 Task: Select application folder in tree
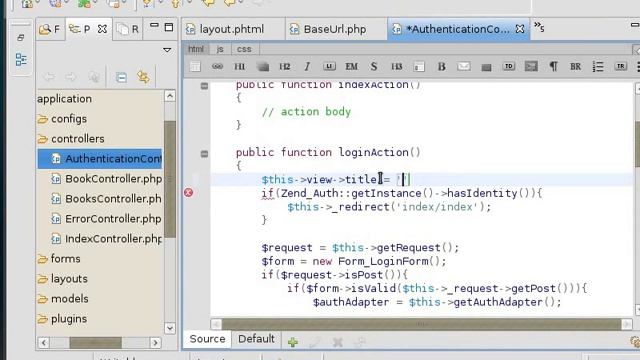64,99
